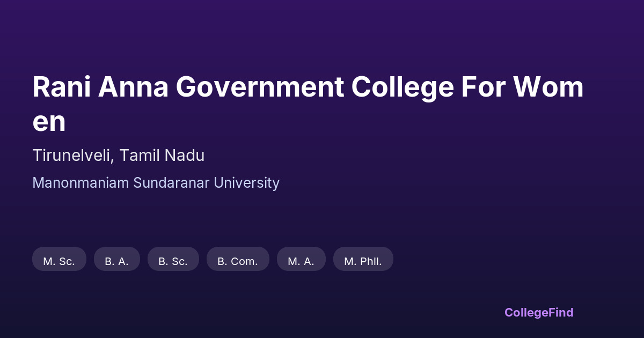The image size is (644, 338).
Task: Click the word Tirunelveli in location
Action: [72, 156]
